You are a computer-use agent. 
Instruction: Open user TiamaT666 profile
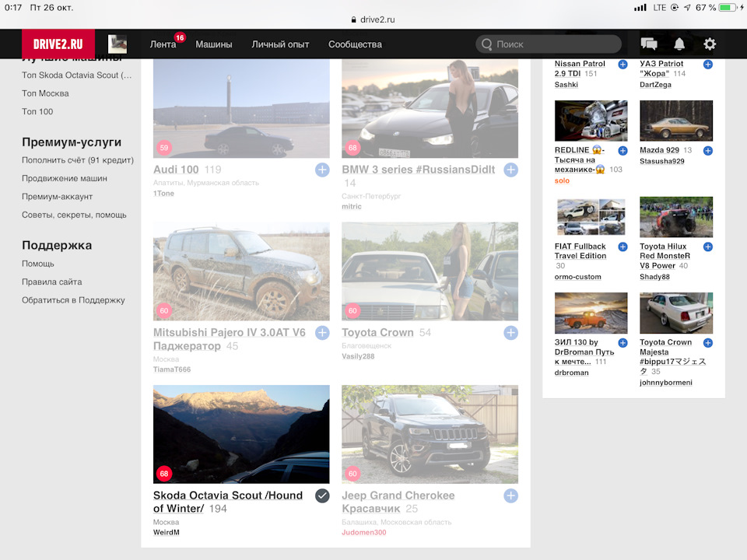click(172, 369)
